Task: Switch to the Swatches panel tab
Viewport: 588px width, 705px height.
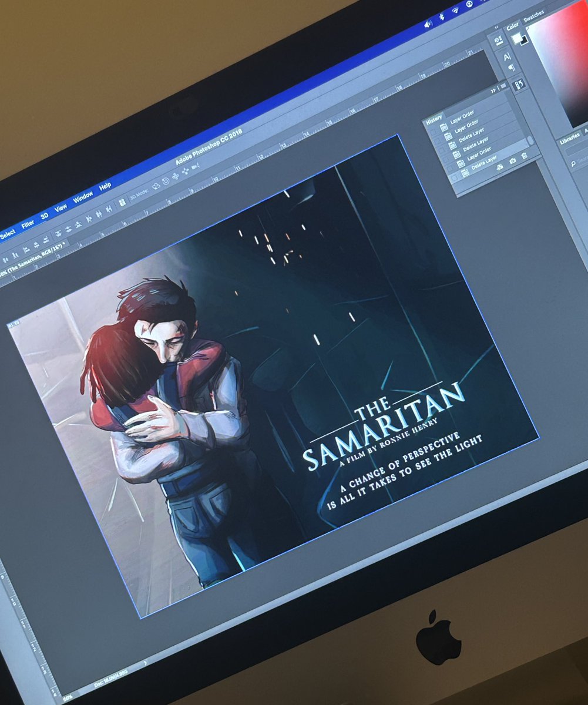Action: tap(534, 16)
